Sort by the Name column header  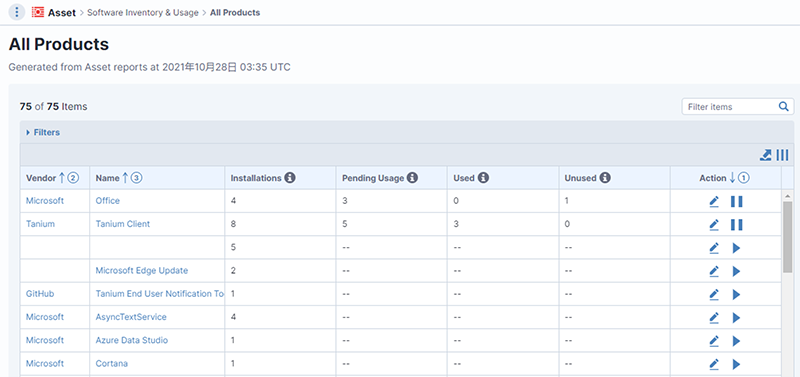click(x=108, y=178)
